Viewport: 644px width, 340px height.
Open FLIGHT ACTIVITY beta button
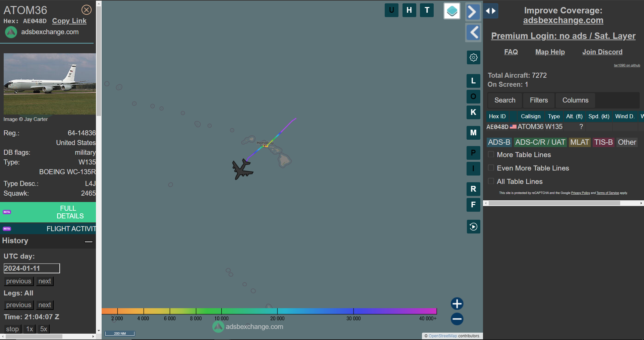pyautogui.click(x=48, y=229)
